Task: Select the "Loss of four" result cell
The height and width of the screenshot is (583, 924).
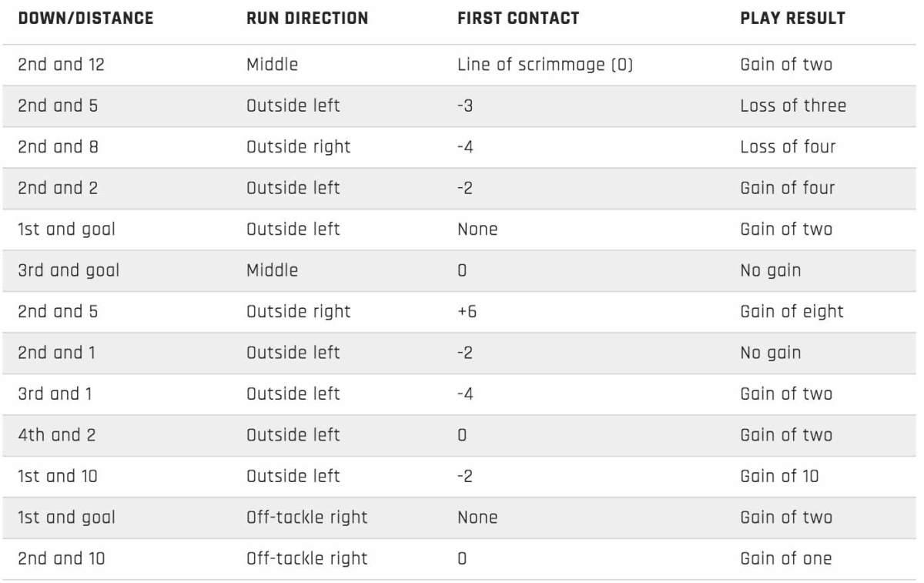Action: (x=788, y=146)
